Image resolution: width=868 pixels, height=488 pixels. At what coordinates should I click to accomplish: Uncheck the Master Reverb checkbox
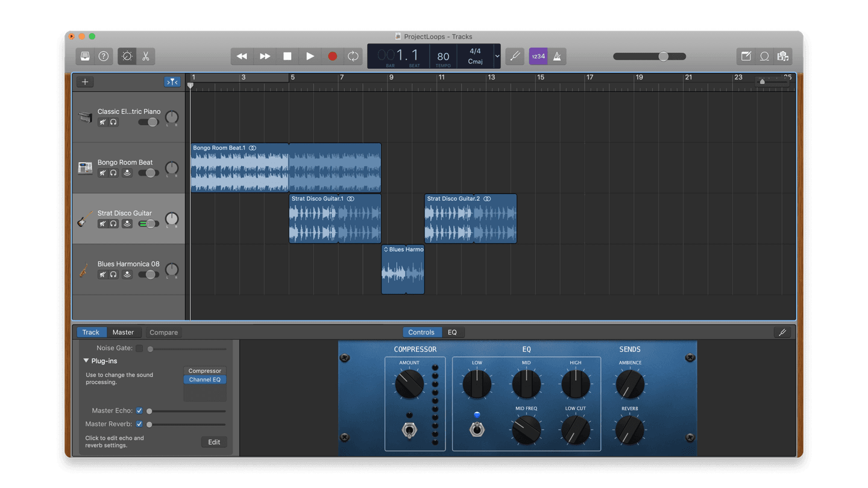pos(139,424)
